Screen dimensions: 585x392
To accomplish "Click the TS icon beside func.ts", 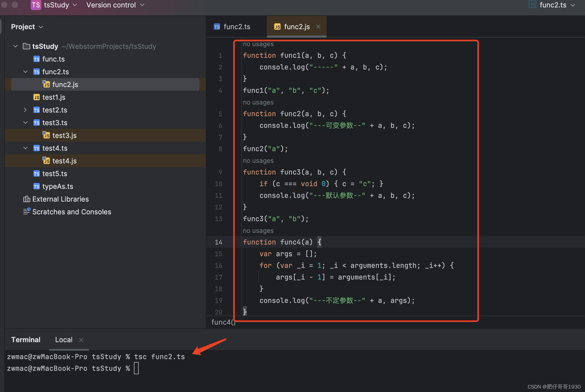I will point(37,59).
